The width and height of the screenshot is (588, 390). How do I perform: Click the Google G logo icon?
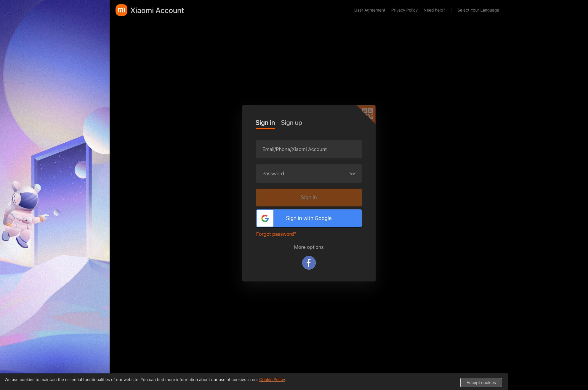(265, 218)
